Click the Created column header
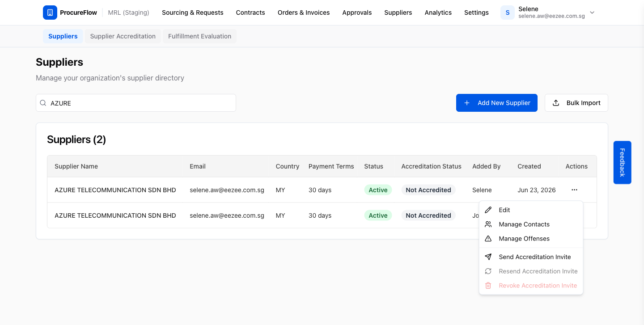 tap(529, 166)
